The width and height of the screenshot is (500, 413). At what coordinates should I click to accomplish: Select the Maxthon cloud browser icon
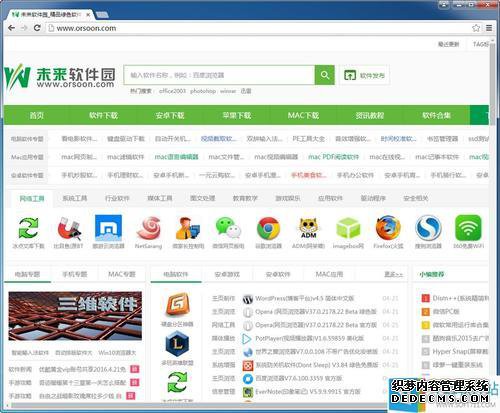[108, 228]
